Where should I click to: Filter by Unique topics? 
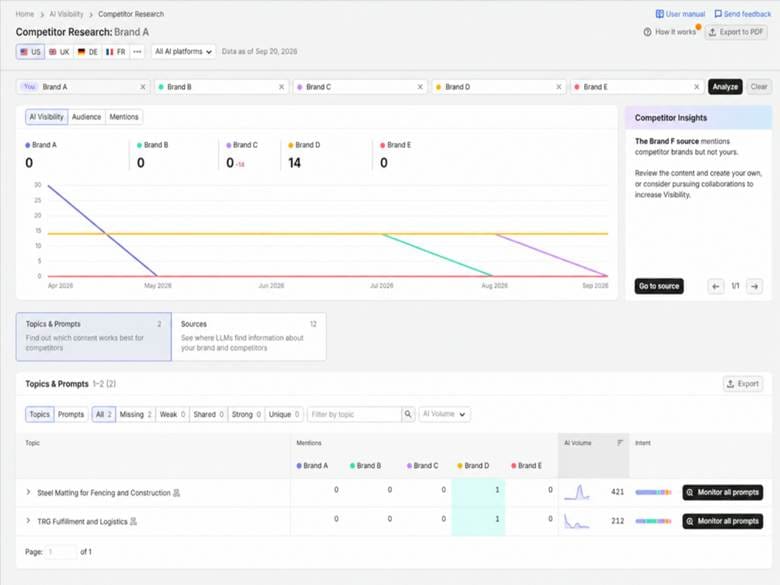pyautogui.click(x=284, y=414)
